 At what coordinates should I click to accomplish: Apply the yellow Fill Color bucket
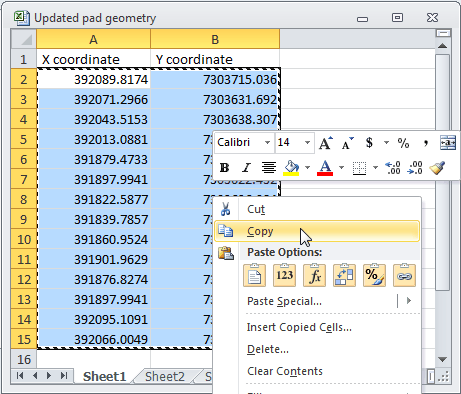291,168
